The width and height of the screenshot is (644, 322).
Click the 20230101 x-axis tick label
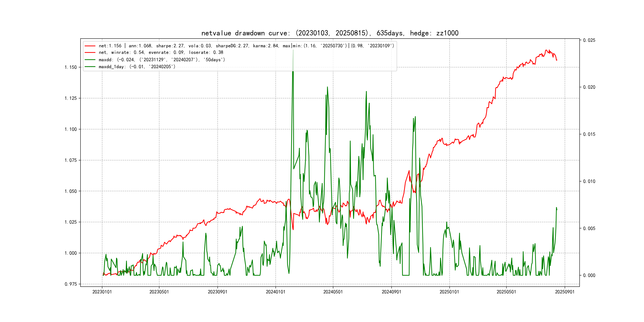click(x=102, y=292)
